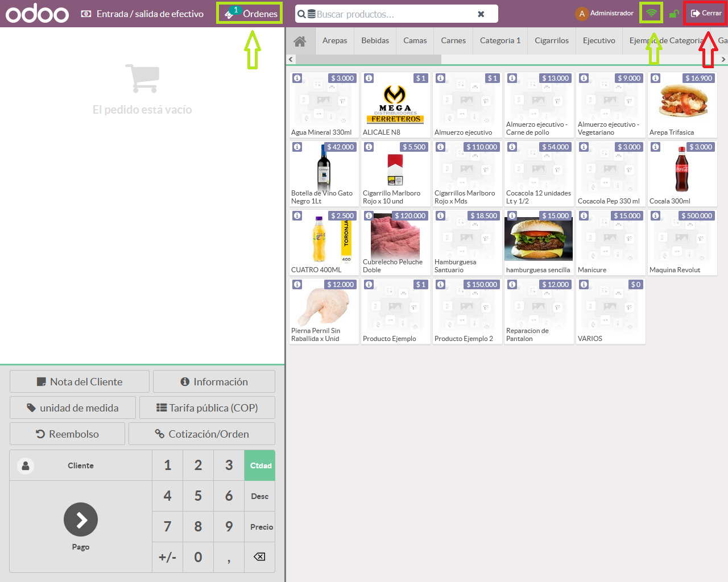Viewport: 728px width, 582px height.
Task: Click the Wi-Fi connection status icon
Action: coord(651,13)
